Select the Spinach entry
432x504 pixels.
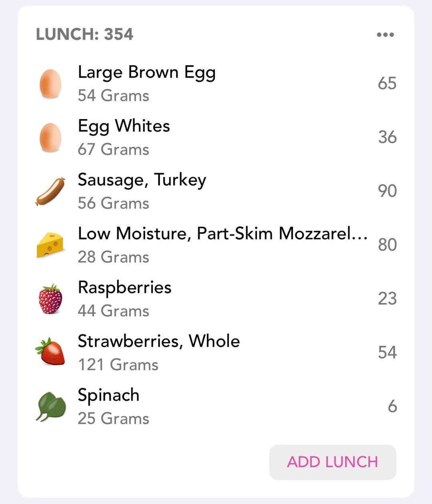click(216, 406)
